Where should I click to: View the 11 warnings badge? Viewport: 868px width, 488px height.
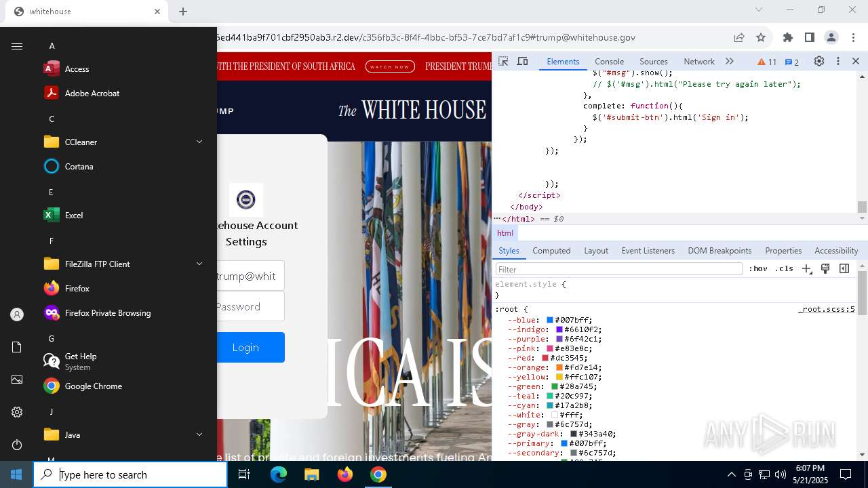[x=767, y=62]
